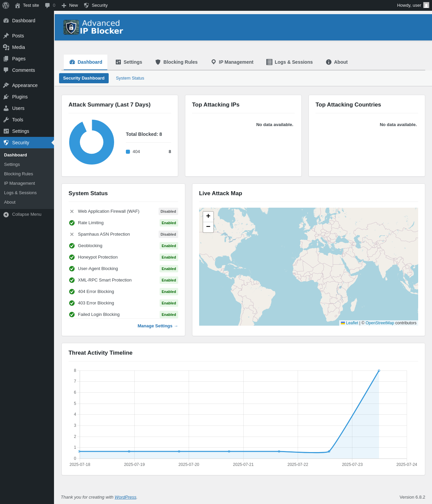
Task: Click the System Status sub-tab link
Action: (x=130, y=78)
